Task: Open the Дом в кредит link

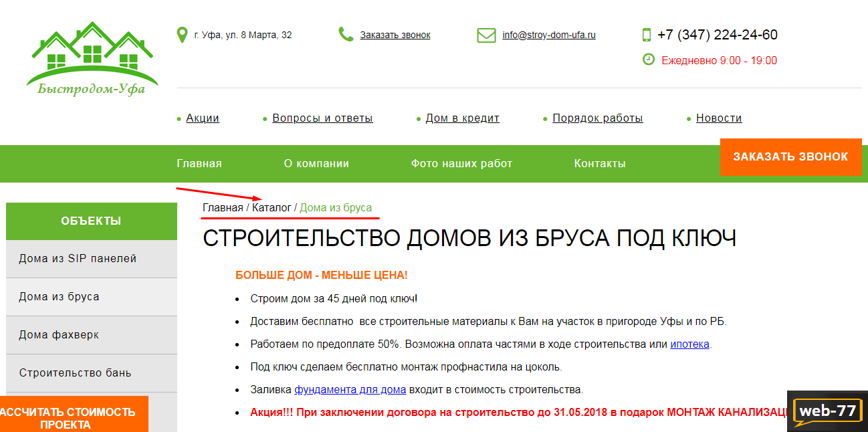Action: point(463,118)
